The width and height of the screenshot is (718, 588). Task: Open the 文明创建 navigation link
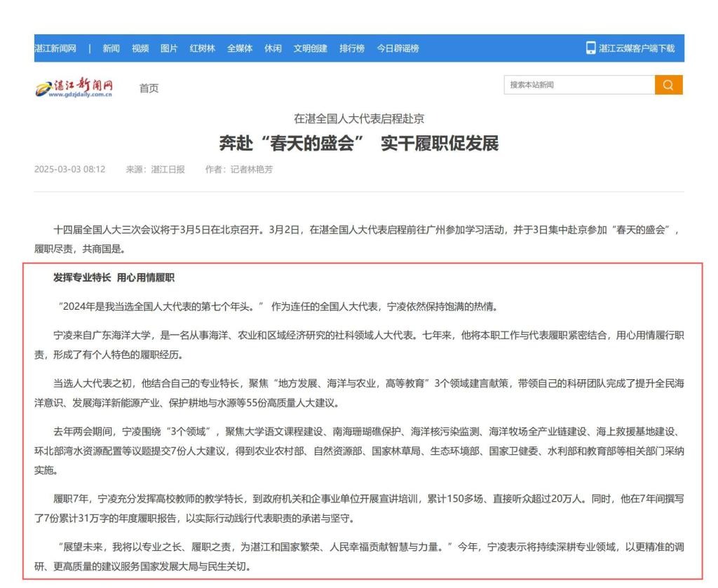click(310, 48)
